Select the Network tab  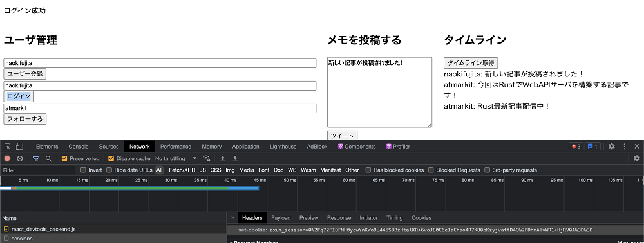140,147
